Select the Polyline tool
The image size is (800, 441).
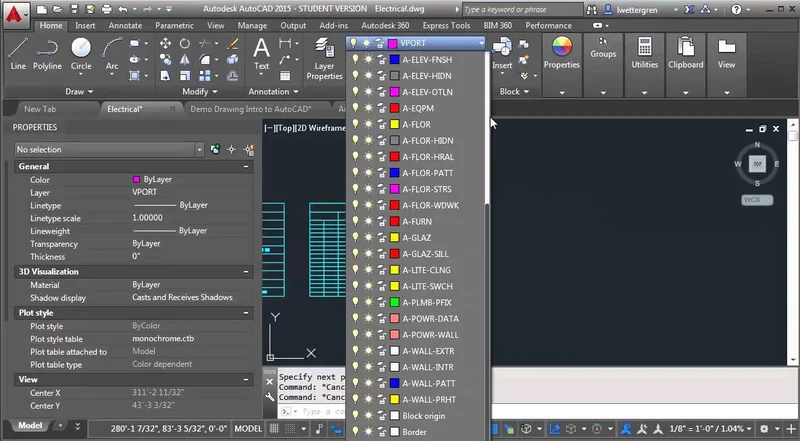pos(47,53)
